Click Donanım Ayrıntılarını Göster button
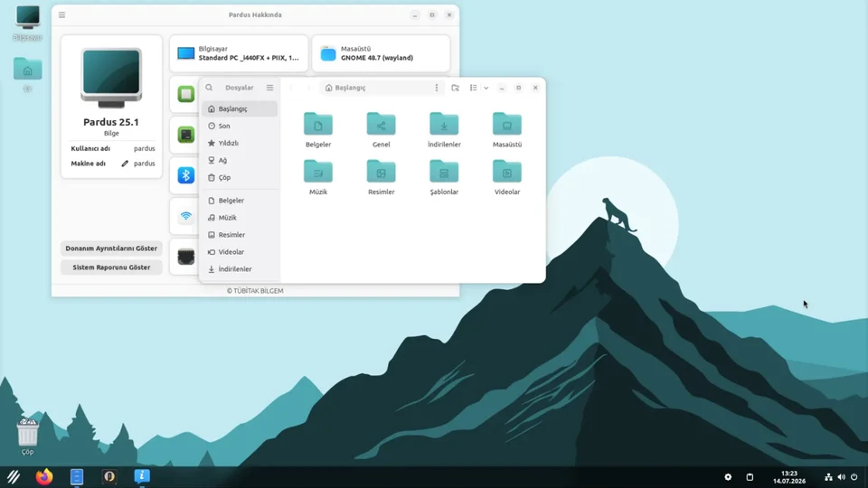 coord(111,249)
